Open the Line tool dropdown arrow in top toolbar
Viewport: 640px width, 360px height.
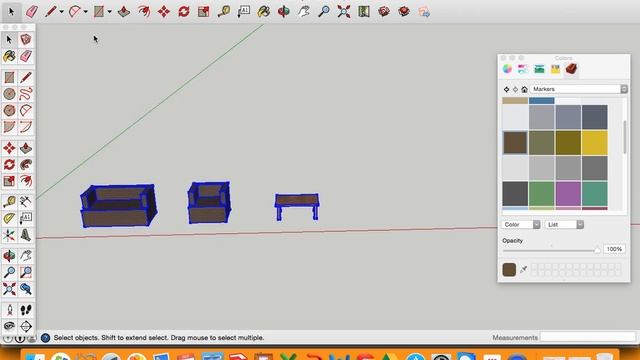[x=61, y=12]
